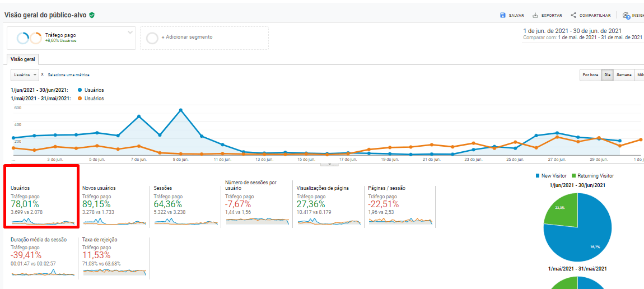Click the Salvar floppy disk icon
Image resolution: width=644 pixels, height=289 pixels.
[503, 15]
